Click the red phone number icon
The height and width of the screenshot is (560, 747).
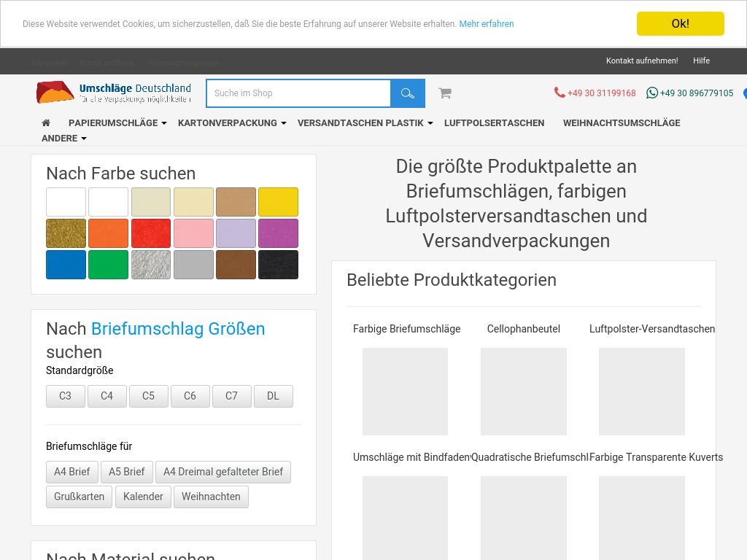coord(560,93)
